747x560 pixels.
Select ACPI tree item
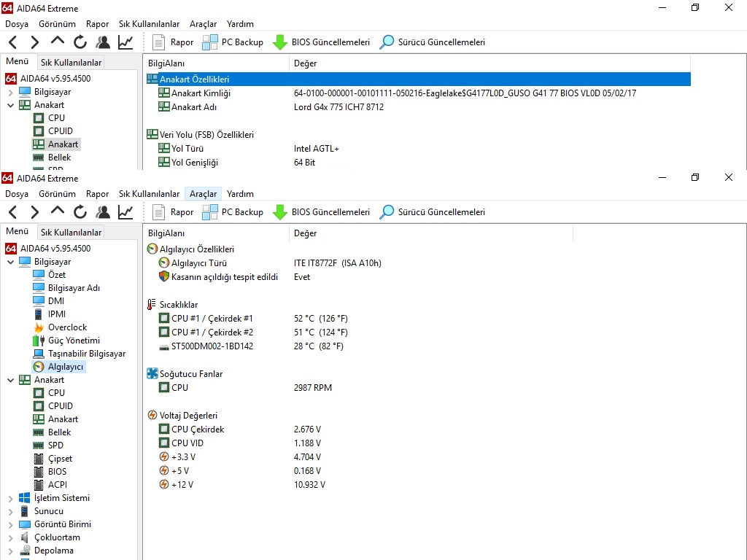coord(57,485)
